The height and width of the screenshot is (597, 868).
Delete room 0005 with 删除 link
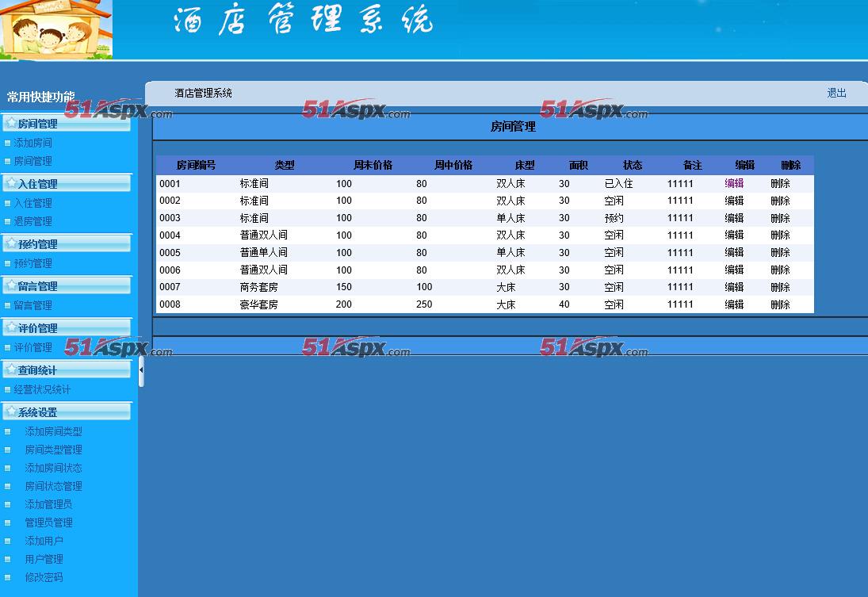pyautogui.click(x=780, y=253)
